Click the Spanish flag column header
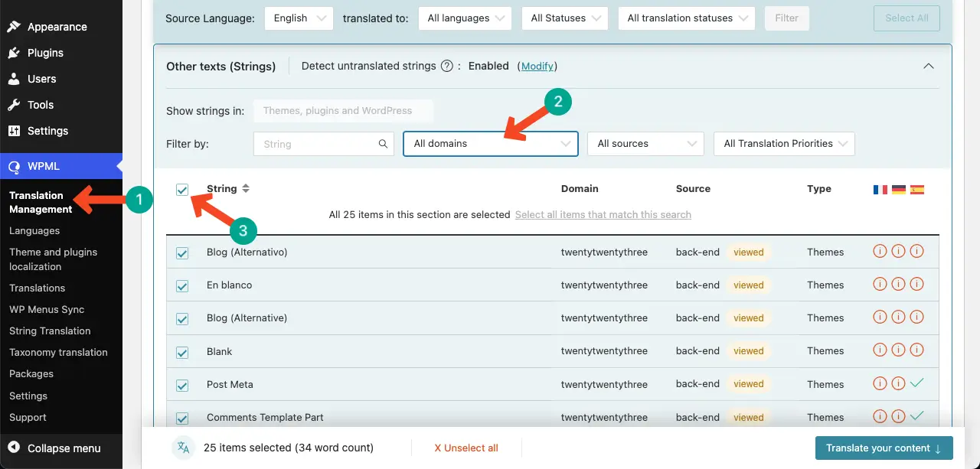The image size is (980, 469). pos(917,189)
